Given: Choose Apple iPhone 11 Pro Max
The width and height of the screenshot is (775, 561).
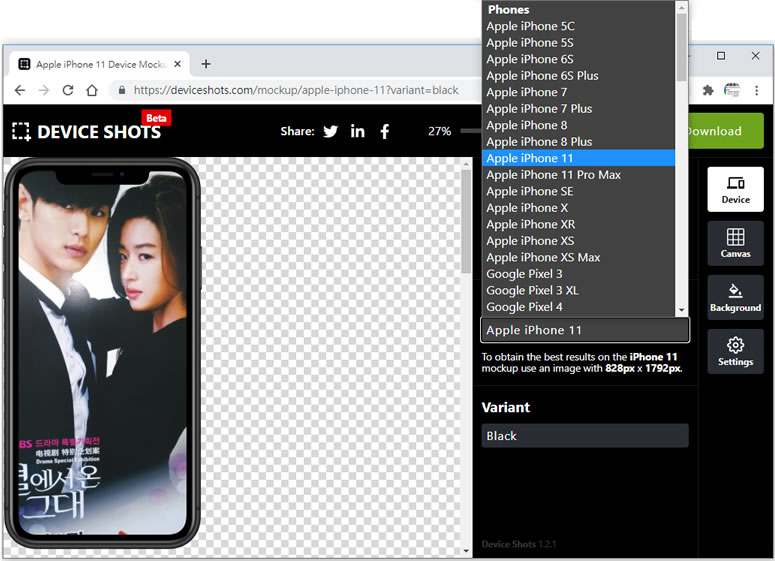Looking at the screenshot, I should pyautogui.click(x=578, y=175).
